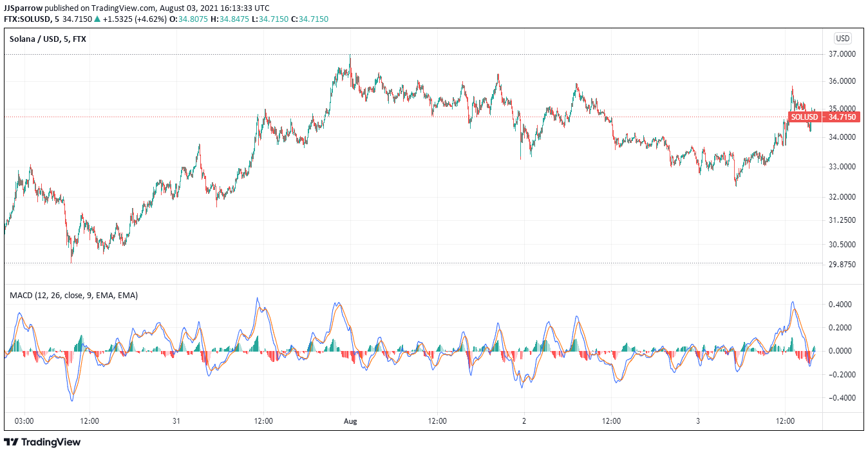Click the 33.0000 price axis label
The width and height of the screenshot is (868, 454).
pyautogui.click(x=842, y=166)
